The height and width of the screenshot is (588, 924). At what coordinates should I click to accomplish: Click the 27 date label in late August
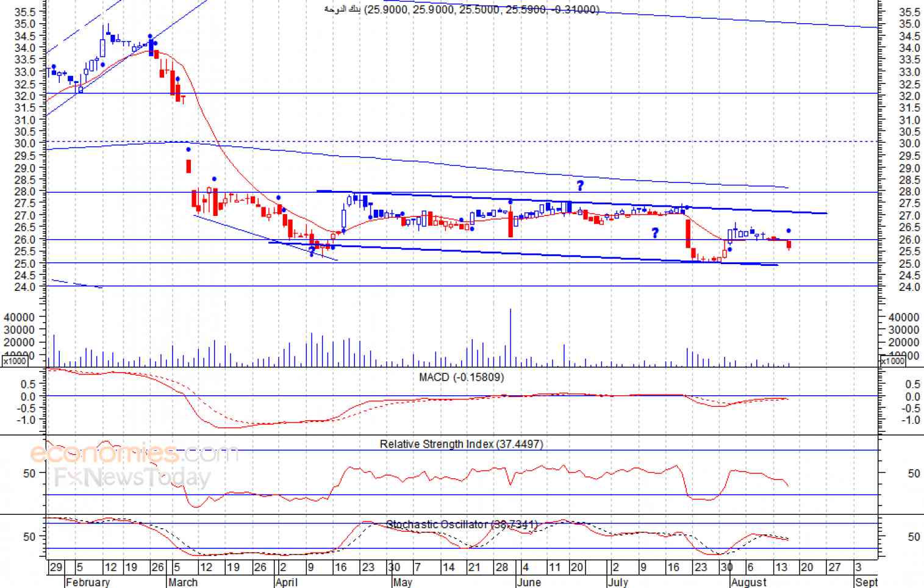834,567
